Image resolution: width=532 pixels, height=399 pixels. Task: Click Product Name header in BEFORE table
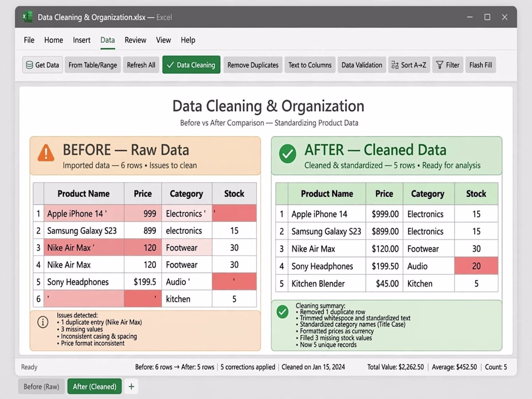point(84,194)
